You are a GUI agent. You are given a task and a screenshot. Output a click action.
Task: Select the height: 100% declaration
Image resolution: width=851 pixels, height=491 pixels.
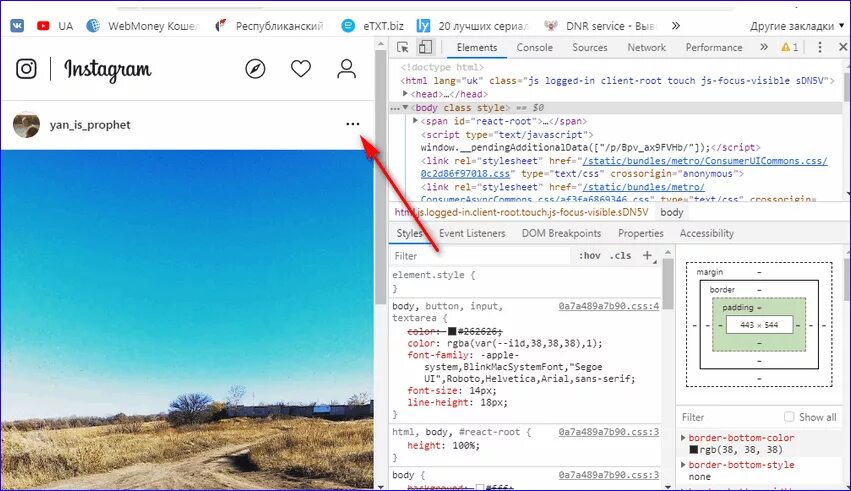(443, 445)
